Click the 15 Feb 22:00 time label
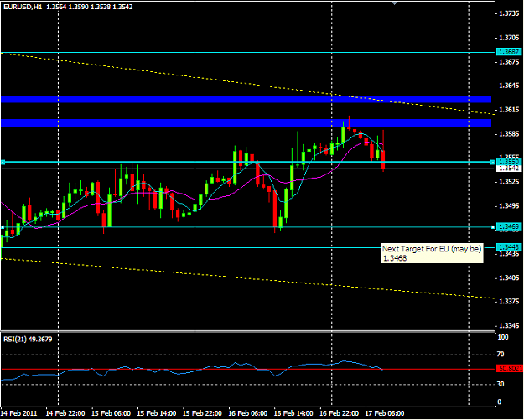 [x=203, y=413]
